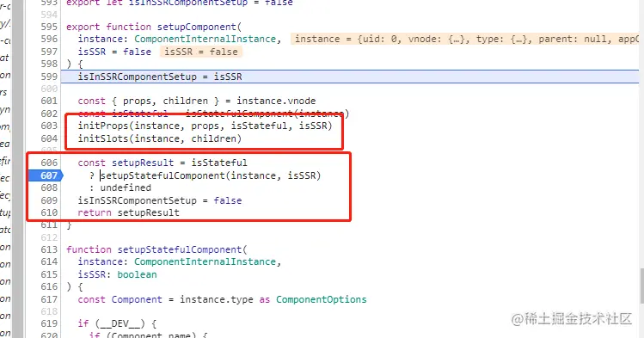Click the vertical scrollbar thumb of the code pane
644x338 pixels.
tap(642, 286)
